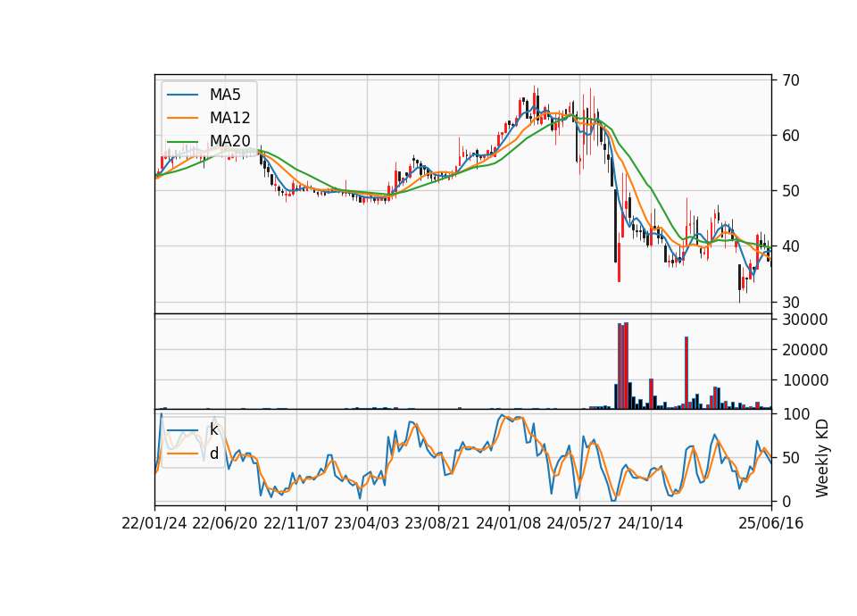The width and height of the screenshot is (857, 616).
Task: Click the price axis value 30
Action: click(791, 303)
